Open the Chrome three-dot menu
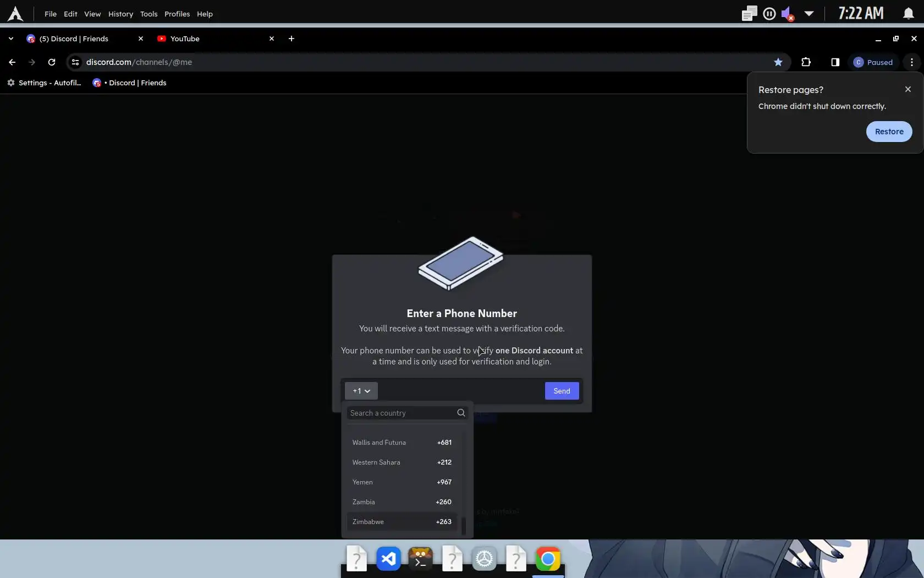This screenshot has width=924, height=578. click(x=912, y=62)
